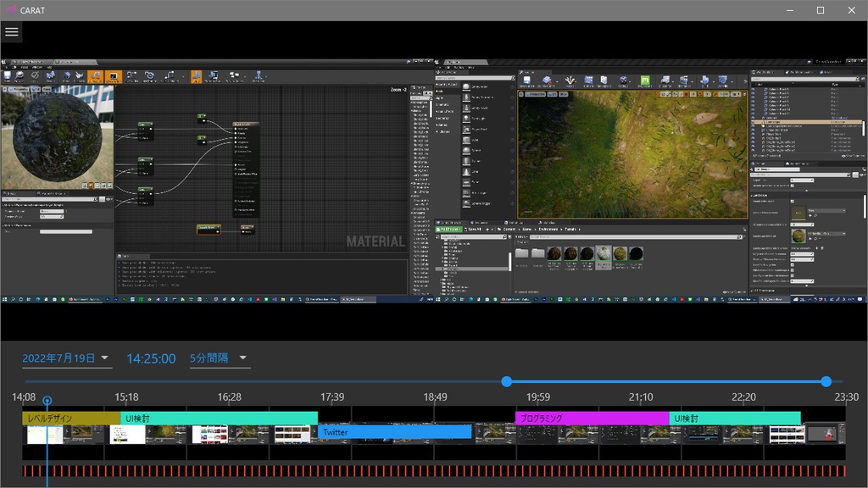
Task: Click the Save All button in Content Browser
Action: tap(471, 229)
